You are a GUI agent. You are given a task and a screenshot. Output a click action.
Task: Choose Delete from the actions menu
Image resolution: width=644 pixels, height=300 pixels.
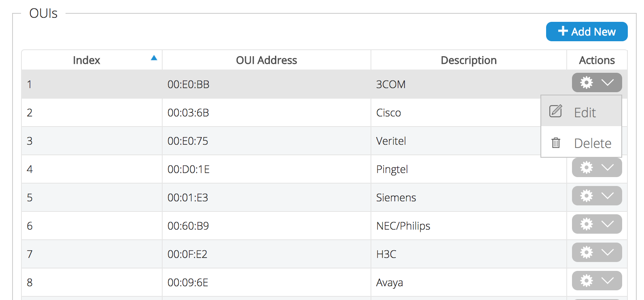[592, 143]
